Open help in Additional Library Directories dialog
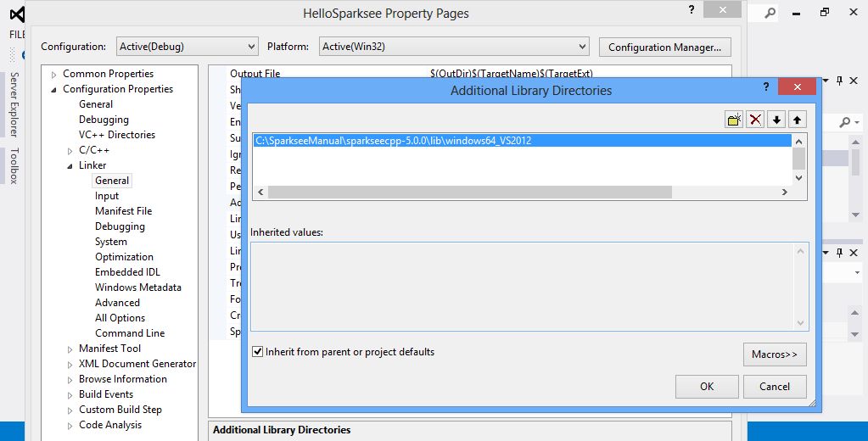The height and width of the screenshot is (441, 868). pyautogui.click(x=766, y=87)
